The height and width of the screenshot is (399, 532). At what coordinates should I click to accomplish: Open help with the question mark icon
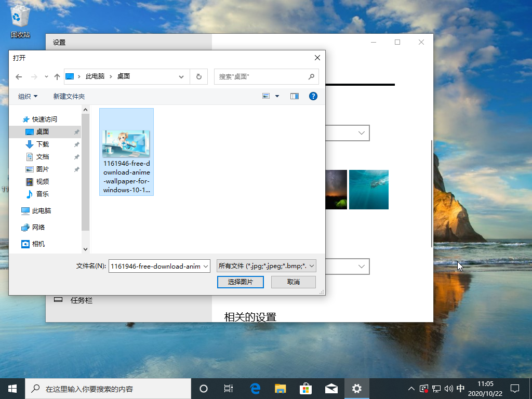pos(313,96)
